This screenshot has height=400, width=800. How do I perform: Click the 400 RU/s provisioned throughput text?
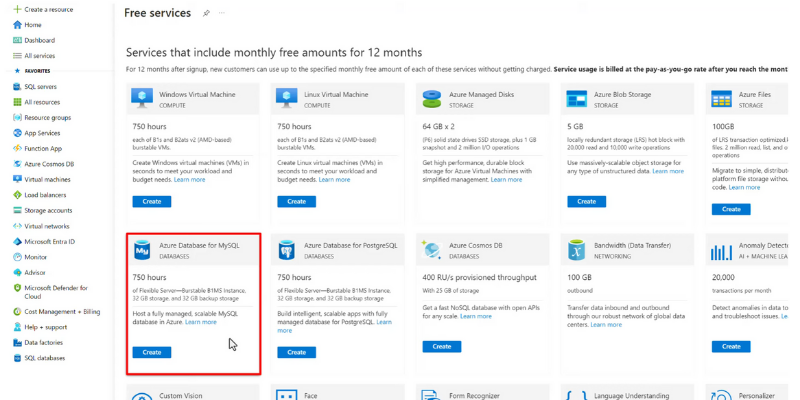click(480, 278)
